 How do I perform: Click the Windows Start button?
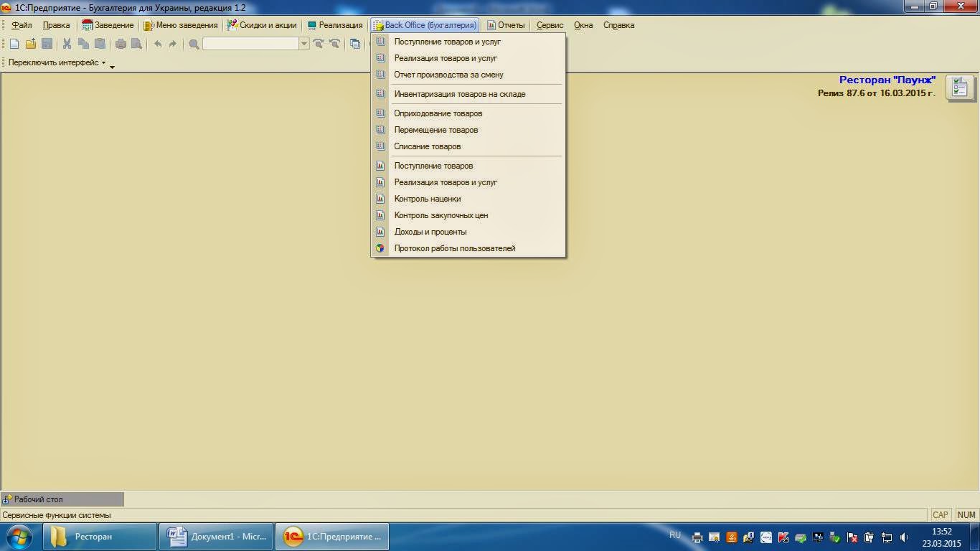19,537
